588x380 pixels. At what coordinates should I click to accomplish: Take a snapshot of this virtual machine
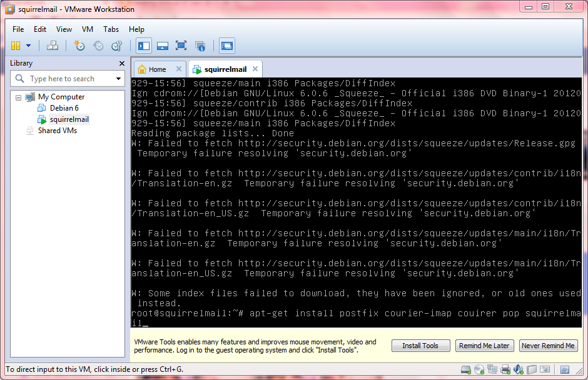[x=79, y=46]
